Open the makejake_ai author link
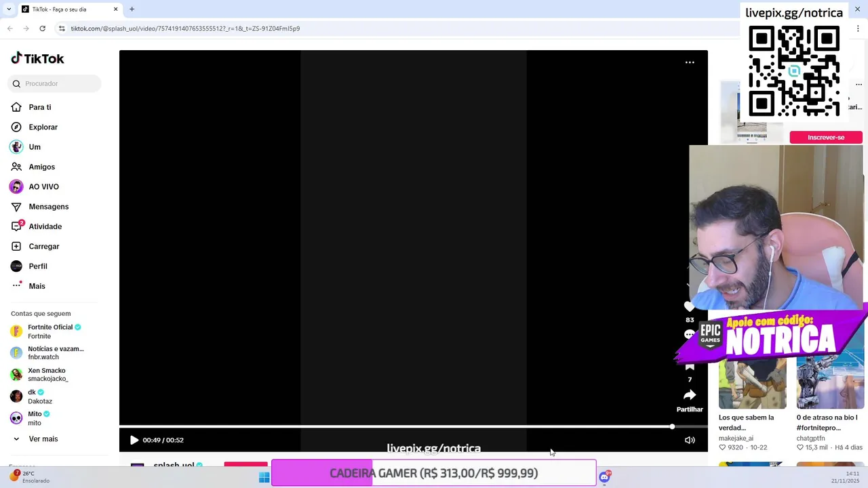The image size is (868, 488). click(x=736, y=439)
